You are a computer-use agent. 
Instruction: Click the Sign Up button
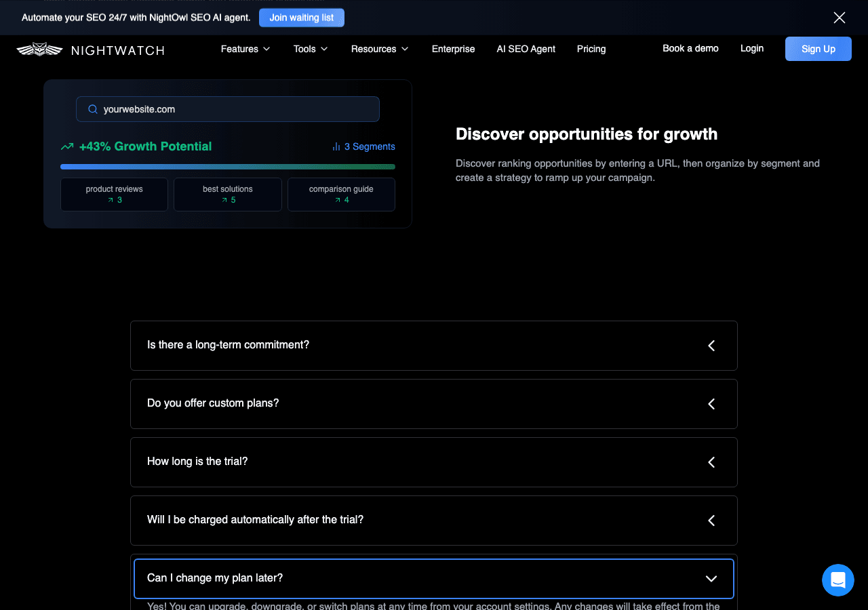pyautogui.click(x=818, y=49)
